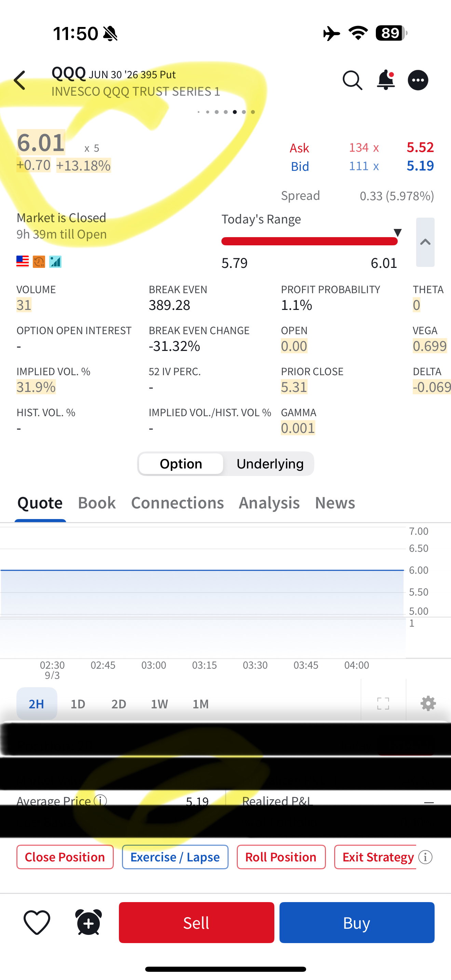Select the 1W chart timeframe
The width and height of the screenshot is (451, 980).
159,704
